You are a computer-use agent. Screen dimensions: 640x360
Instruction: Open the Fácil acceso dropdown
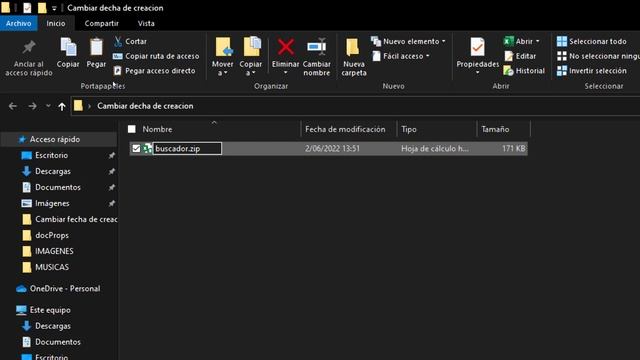point(401,56)
